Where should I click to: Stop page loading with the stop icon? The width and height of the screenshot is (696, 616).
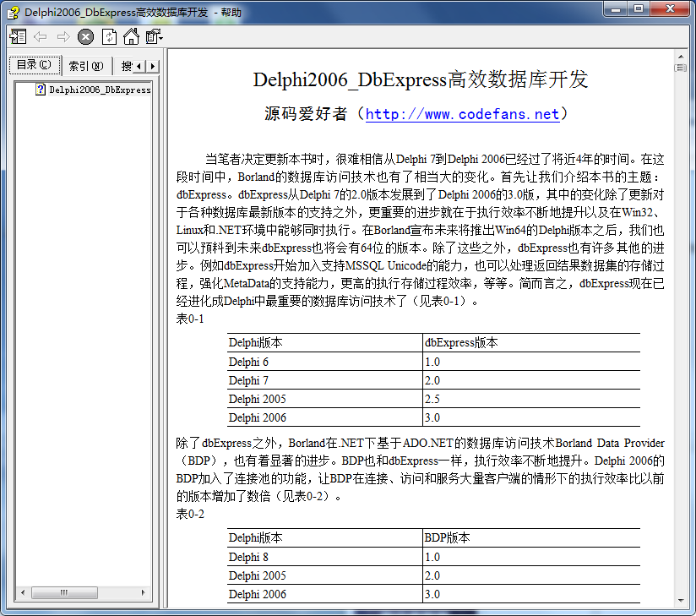click(x=85, y=36)
